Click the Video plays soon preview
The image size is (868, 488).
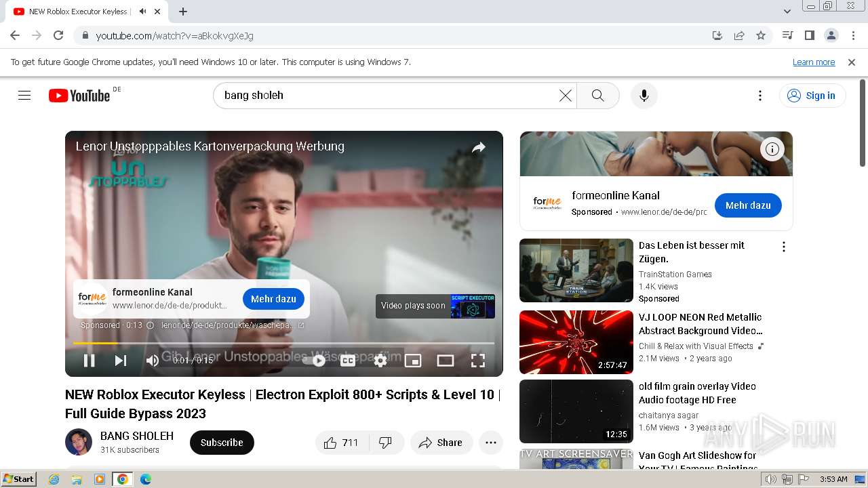[435, 306]
